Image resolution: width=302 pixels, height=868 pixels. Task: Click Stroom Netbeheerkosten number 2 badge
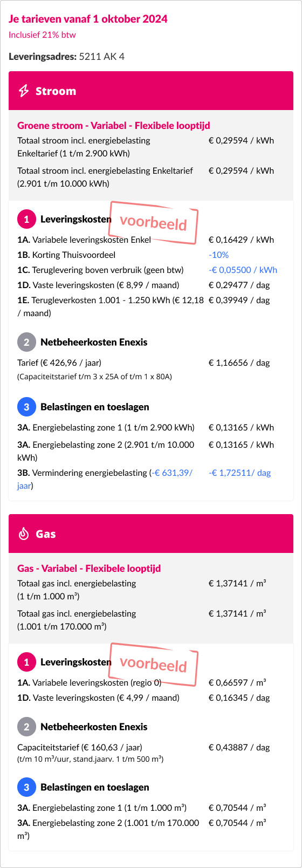pos(26,343)
